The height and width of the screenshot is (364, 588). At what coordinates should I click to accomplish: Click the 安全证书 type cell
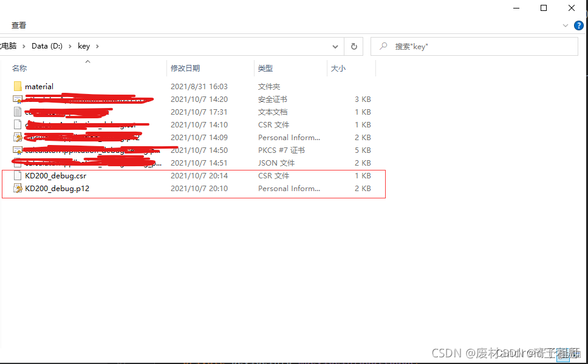pos(273,99)
